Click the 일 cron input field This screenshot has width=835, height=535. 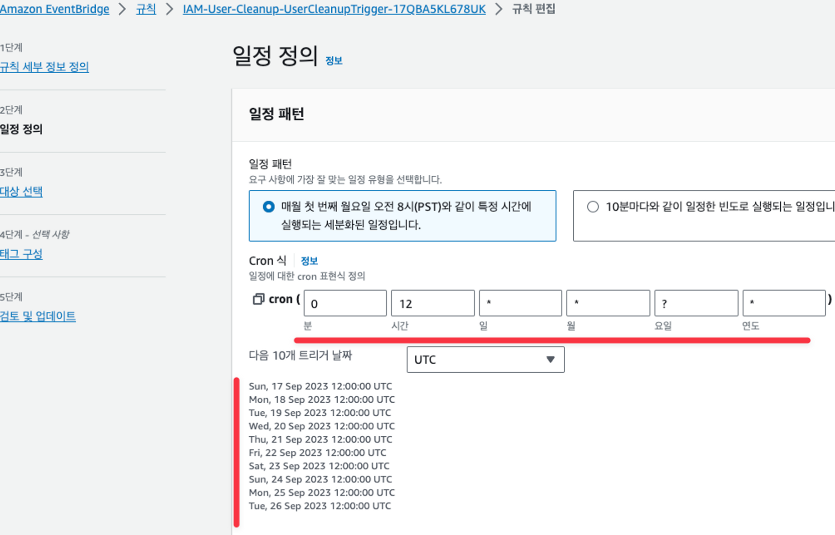520,303
